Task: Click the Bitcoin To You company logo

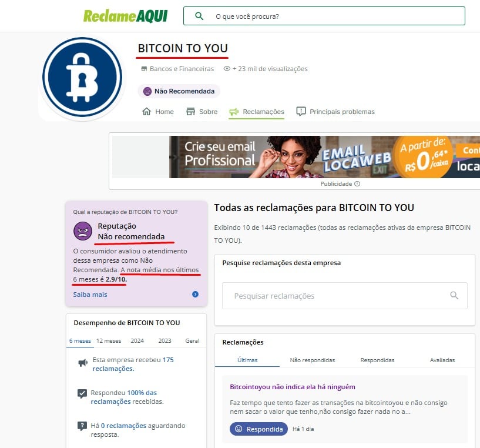Action: (x=82, y=77)
